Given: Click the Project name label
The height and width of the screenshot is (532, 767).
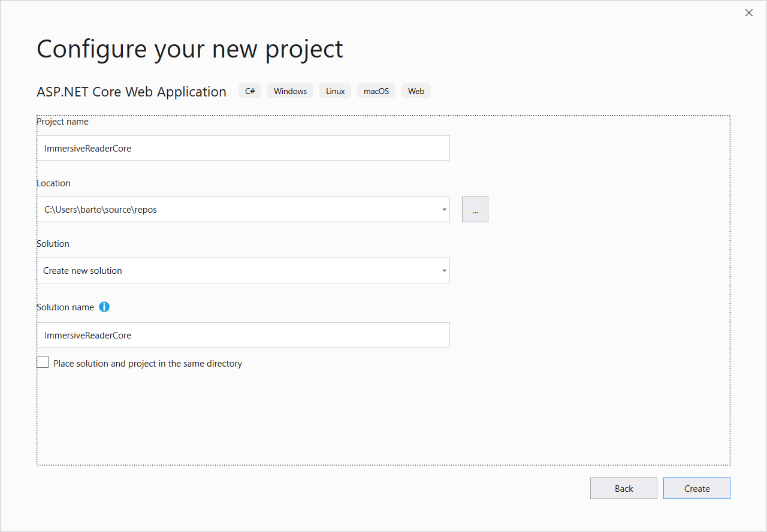Looking at the screenshot, I should (62, 122).
